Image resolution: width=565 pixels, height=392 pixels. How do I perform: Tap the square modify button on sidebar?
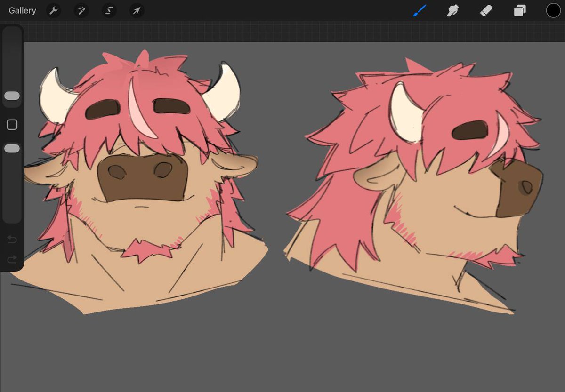(12, 125)
